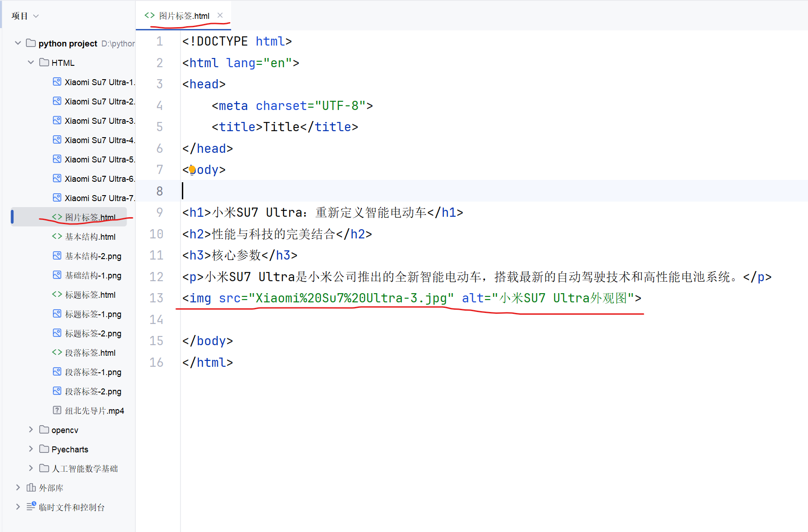Expand the 人工智能数学基础 folder

(x=31, y=468)
